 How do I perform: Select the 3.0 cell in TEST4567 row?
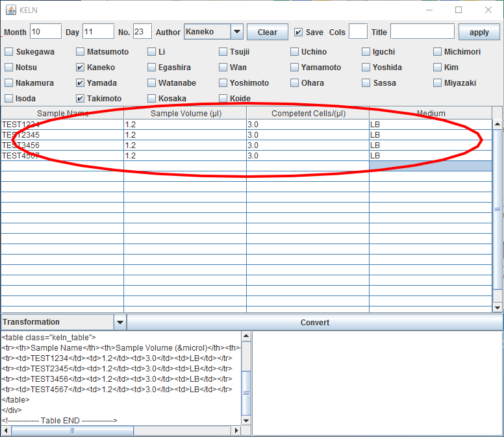point(308,156)
